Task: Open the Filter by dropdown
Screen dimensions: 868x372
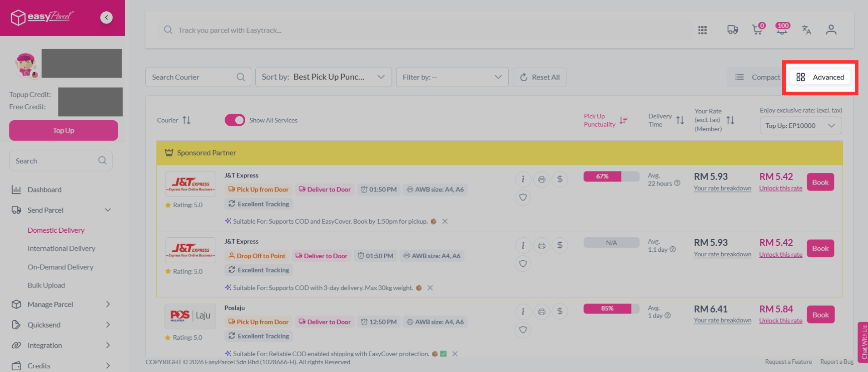Action: [452, 77]
